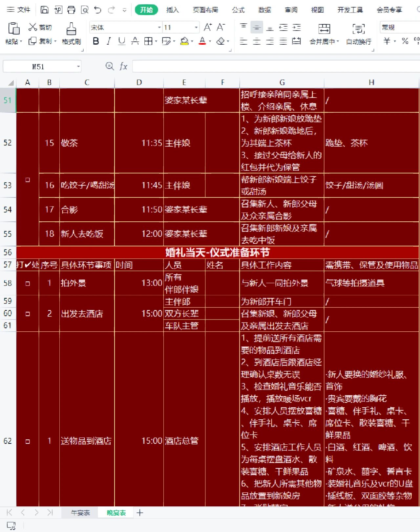Open the 审阅 ribbon tab
420x532 pixels.
[291, 10]
